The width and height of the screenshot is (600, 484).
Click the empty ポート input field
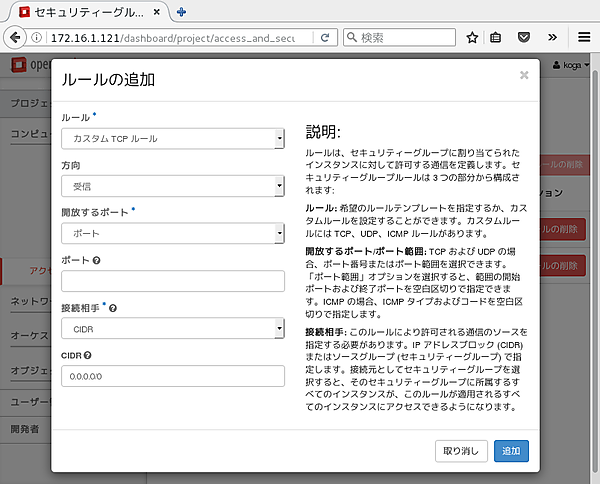point(173,281)
